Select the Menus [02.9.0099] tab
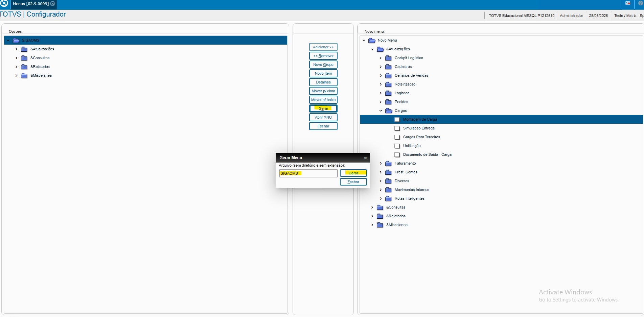 [31, 4]
